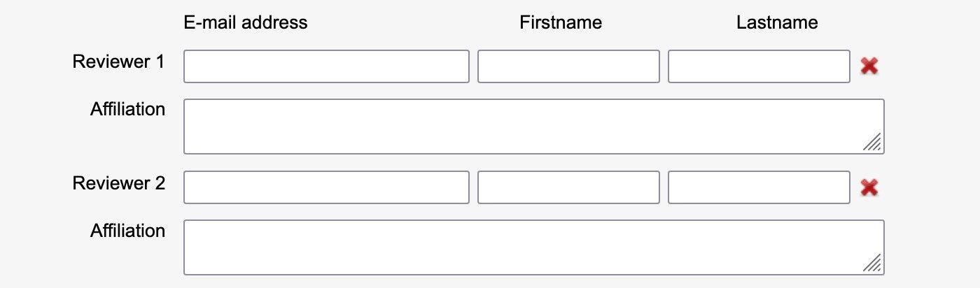This screenshot has height=288, width=980.
Task: Click the E-mail address column header
Action: coord(246,22)
